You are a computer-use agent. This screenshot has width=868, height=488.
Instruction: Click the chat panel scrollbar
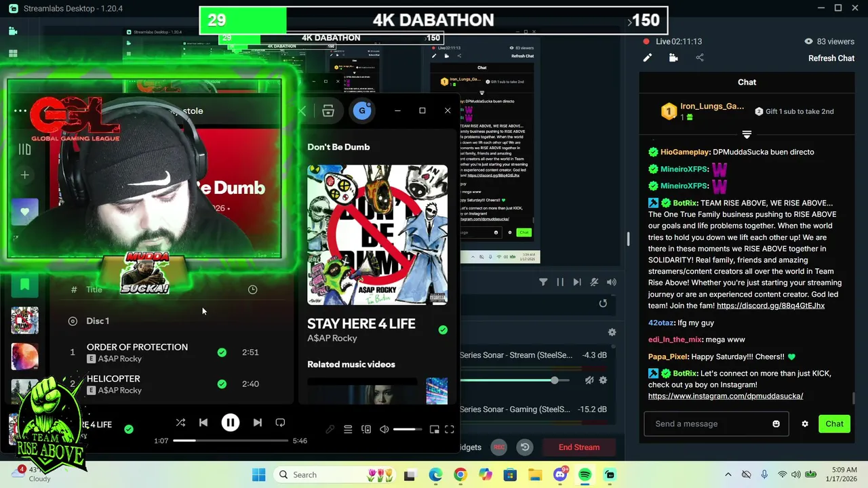[853, 398]
